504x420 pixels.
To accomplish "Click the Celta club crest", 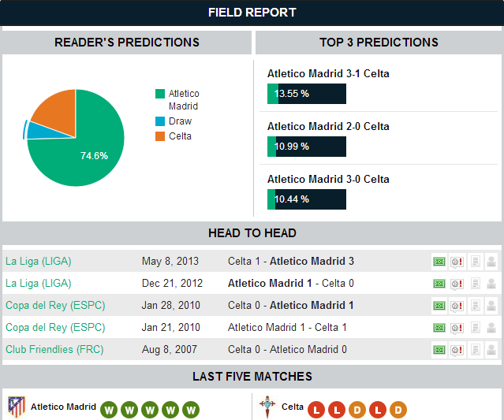I will click(267, 407).
